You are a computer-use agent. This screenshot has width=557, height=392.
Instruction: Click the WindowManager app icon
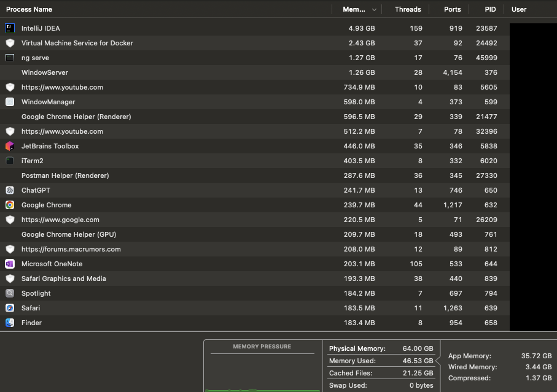pos(9,102)
